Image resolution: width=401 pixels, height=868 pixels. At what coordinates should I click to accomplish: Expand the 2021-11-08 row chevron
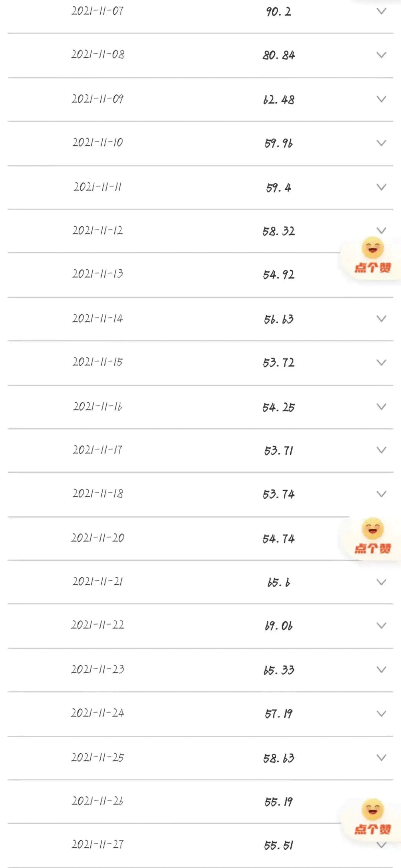(x=381, y=55)
